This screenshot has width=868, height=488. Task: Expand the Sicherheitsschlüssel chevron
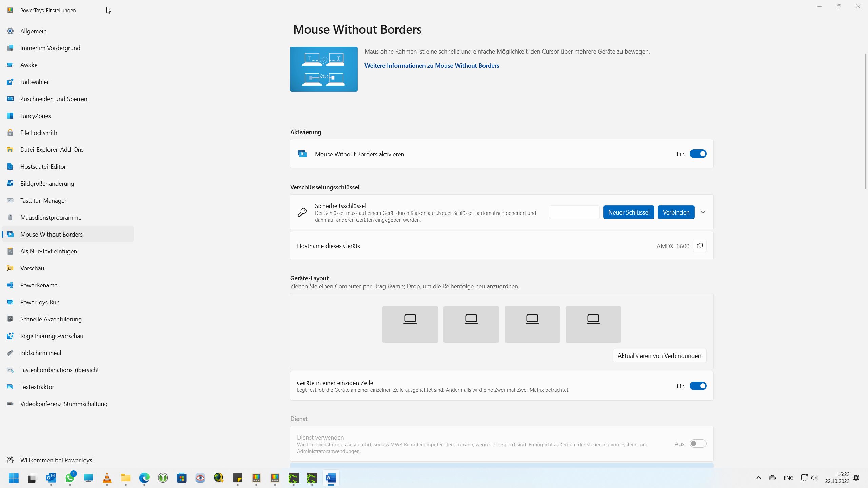703,212
